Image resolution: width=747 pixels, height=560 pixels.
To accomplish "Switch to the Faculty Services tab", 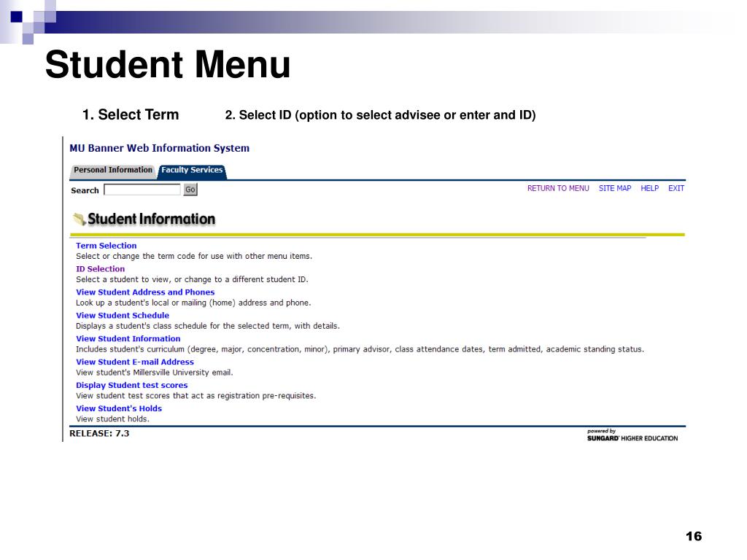I will [x=192, y=170].
